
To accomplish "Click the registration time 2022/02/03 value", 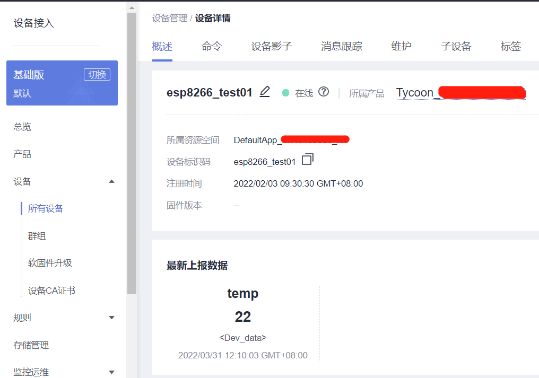I will (298, 184).
